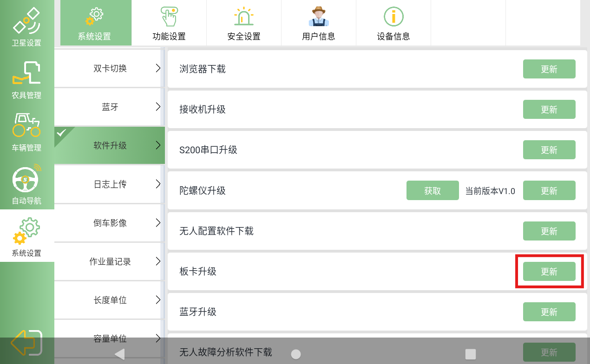Open 自动导航 steering wheel icon
This screenshot has width=590, height=364.
pos(26,180)
